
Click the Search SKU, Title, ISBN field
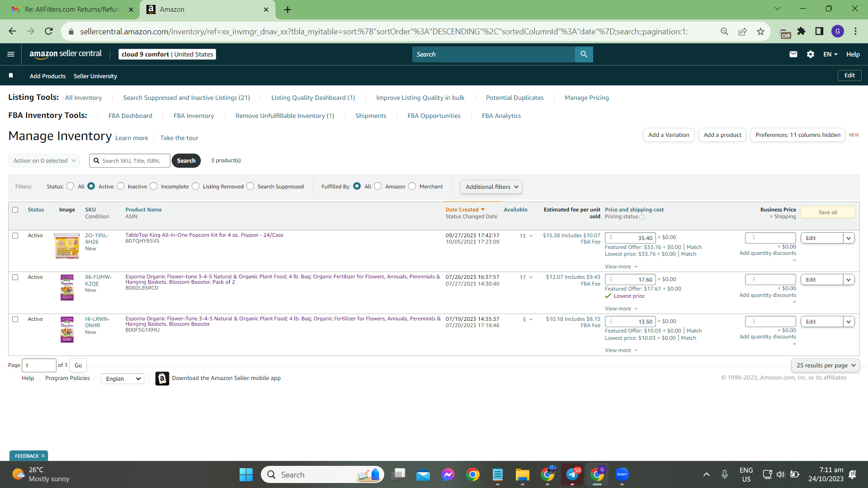coord(130,160)
